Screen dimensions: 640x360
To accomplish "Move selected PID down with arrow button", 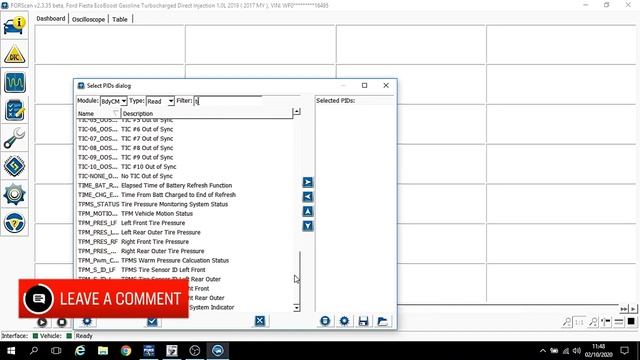I will coord(308,226).
